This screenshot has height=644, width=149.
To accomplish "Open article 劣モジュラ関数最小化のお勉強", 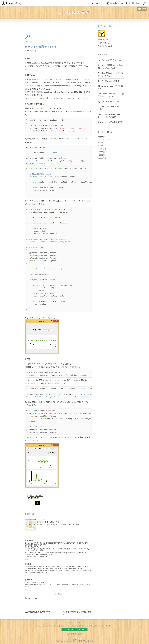I will pos(110,67).
